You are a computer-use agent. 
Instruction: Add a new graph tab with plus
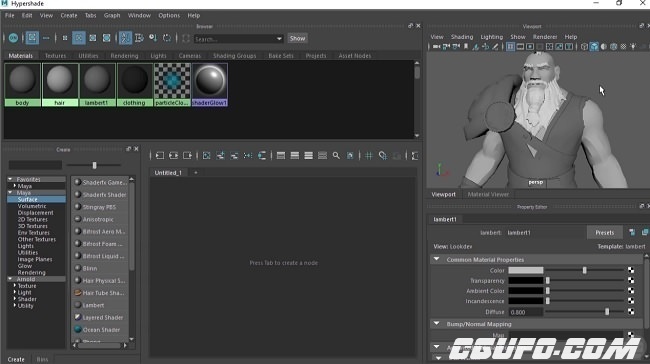[196, 172]
